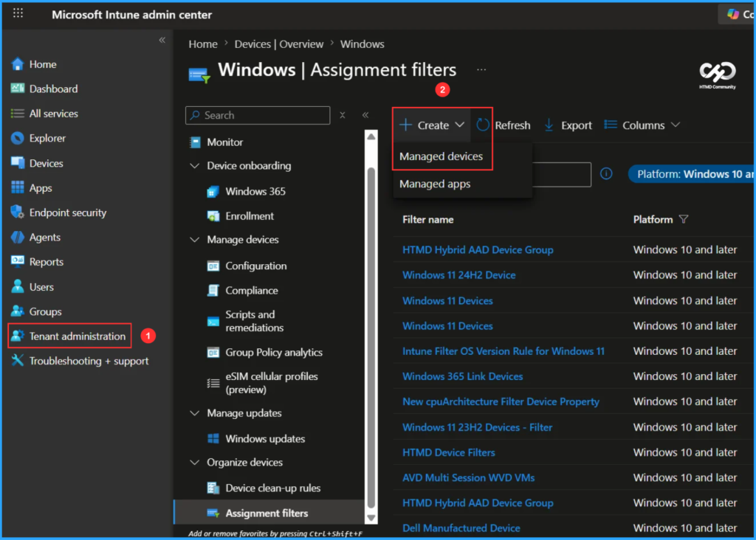Click Home in the breadcrumb

[x=203, y=44]
